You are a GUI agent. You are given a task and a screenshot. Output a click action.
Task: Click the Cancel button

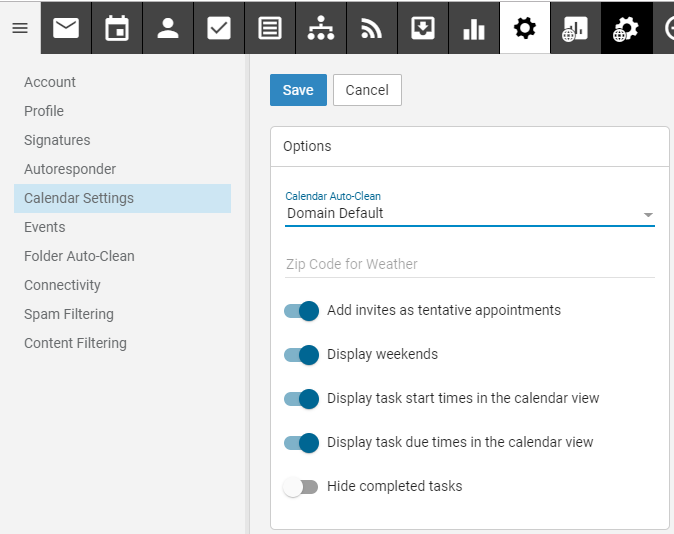click(x=367, y=90)
